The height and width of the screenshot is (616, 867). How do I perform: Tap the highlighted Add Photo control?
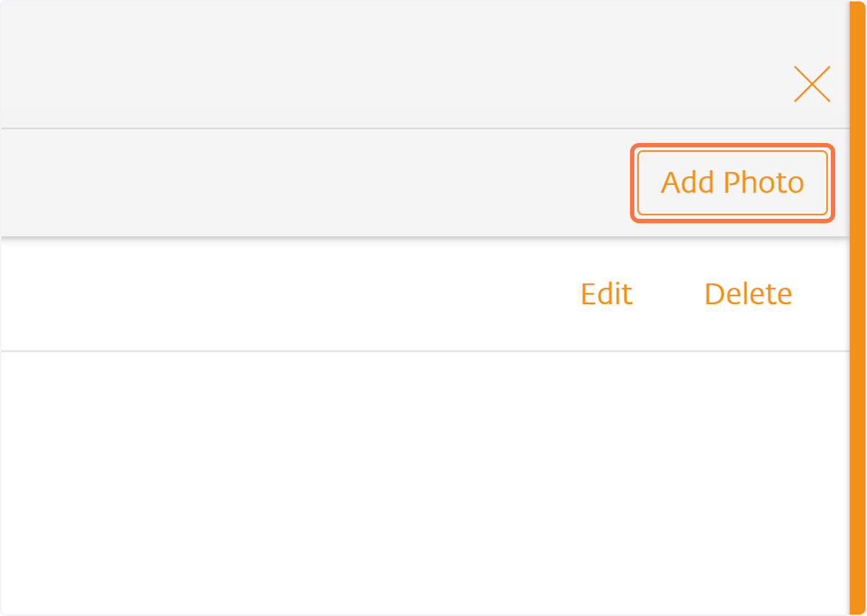coord(733,183)
